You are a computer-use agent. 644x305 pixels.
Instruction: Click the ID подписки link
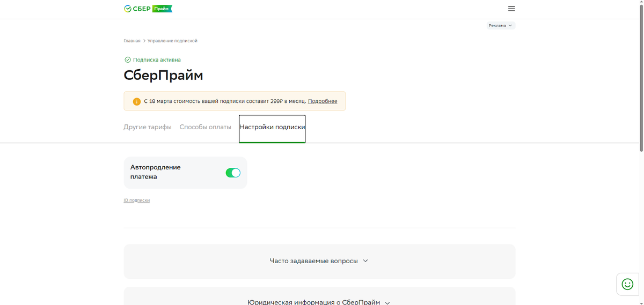tap(137, 200)
